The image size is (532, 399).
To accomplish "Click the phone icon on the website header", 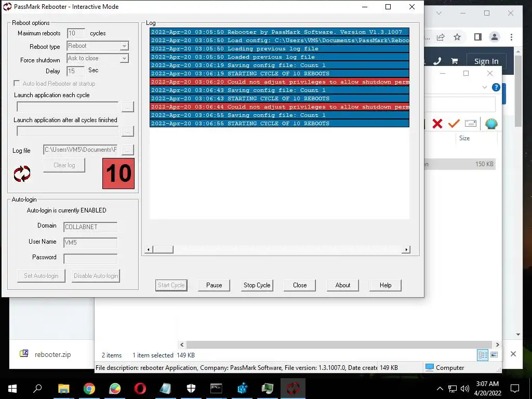I will tap(437, 61).
